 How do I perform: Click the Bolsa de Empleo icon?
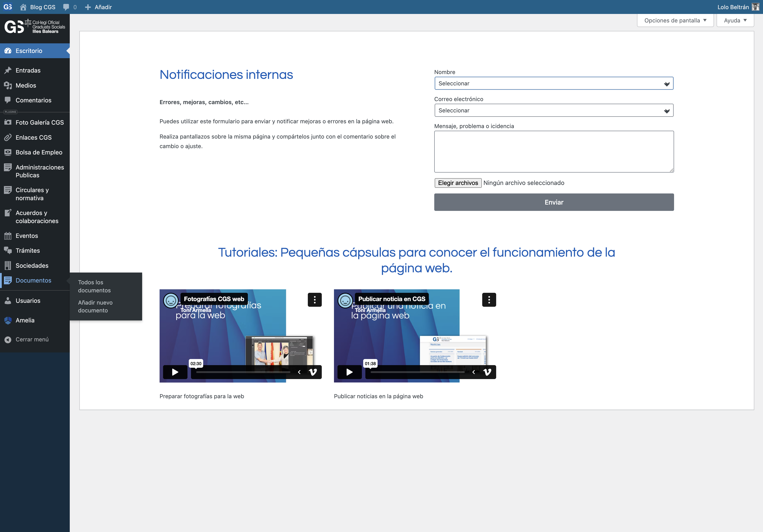8,152
